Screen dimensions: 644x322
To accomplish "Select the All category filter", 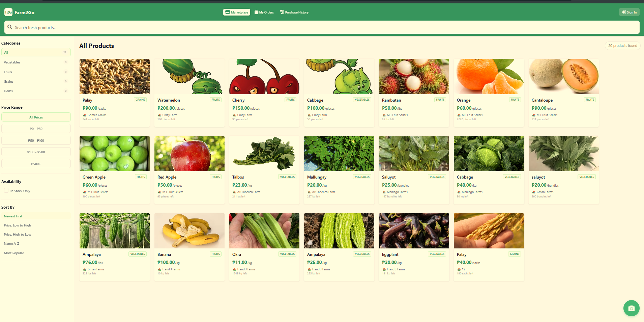I will coord(36,52).
